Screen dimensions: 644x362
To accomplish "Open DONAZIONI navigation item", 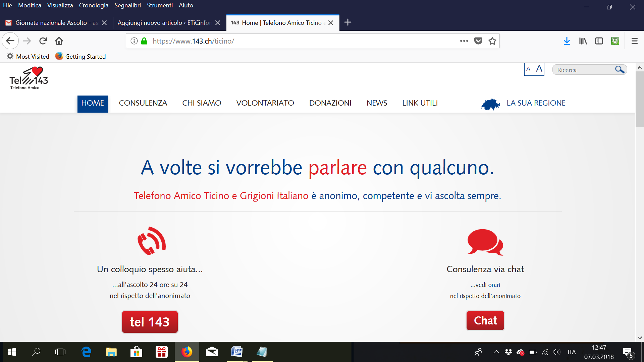I will [x=330, y=103].
